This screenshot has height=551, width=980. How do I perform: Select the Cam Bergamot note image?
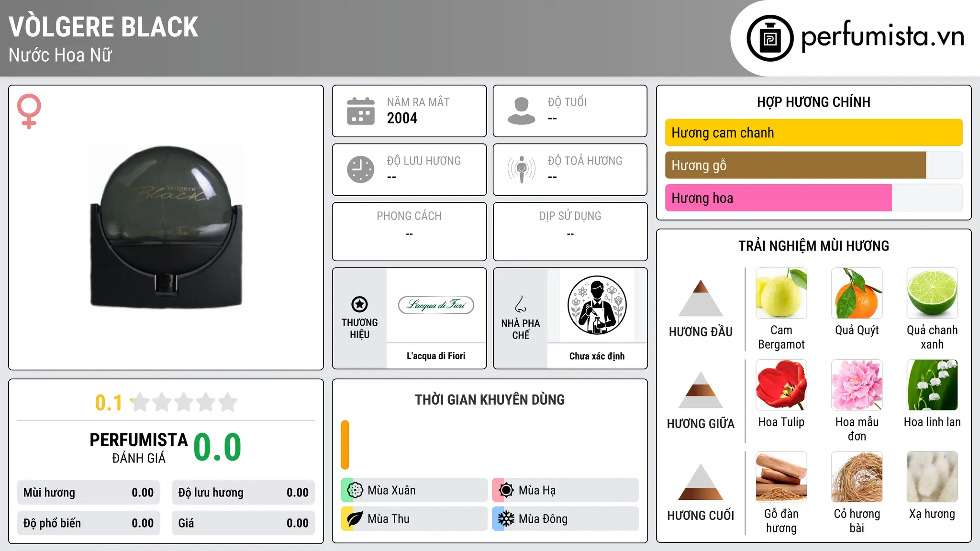click(781, 293)
